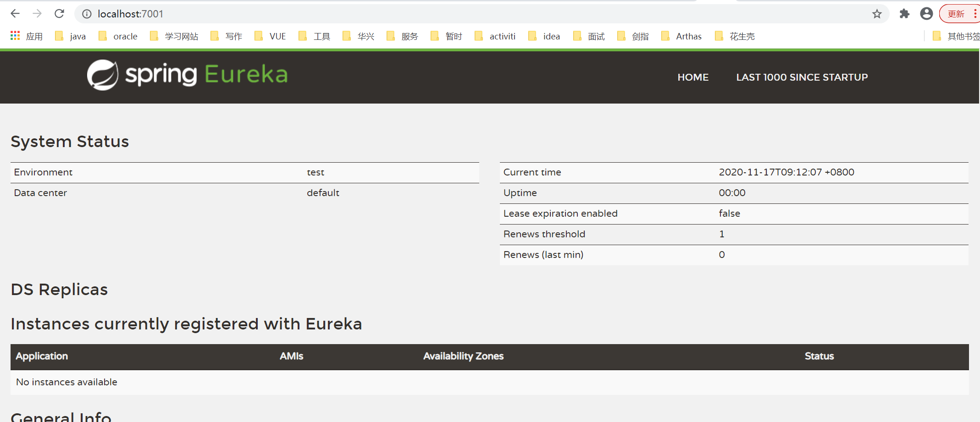Open the 应用 apps grid shortcut
The image size is (980, 422).
[x=26, y=36]
